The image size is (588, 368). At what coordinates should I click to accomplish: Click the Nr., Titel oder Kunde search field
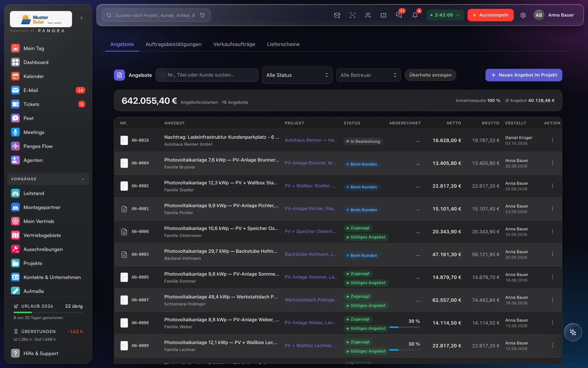(x=207, y=75)
